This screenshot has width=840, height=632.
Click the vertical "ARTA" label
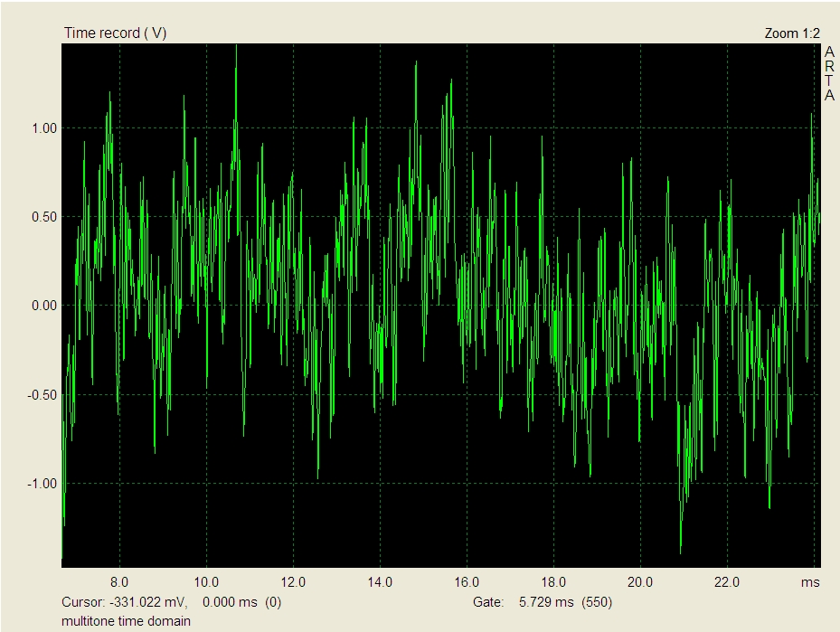(x=829, y=74)
